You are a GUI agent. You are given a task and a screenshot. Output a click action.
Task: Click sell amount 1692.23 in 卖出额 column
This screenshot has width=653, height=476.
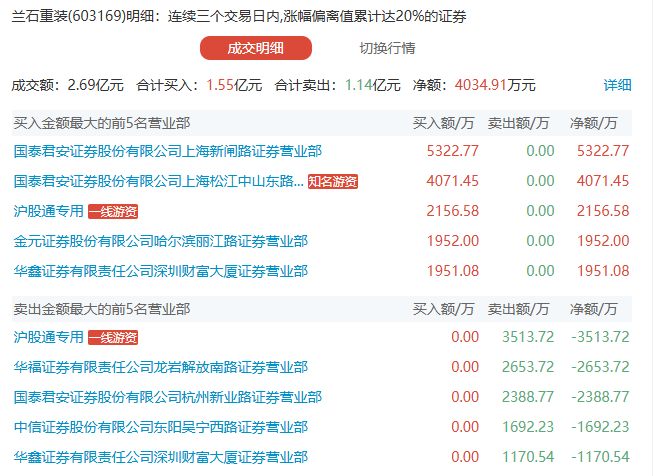(528, 426)
